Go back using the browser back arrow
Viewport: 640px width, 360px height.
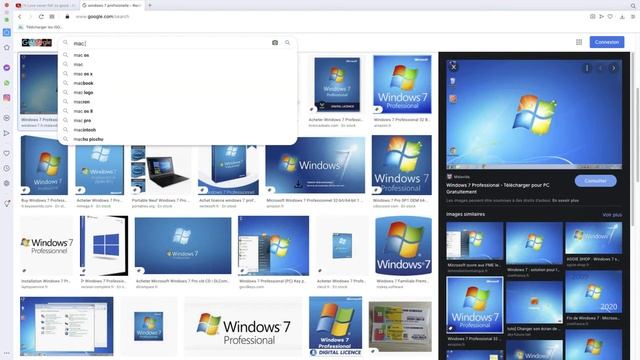(19, 17)
